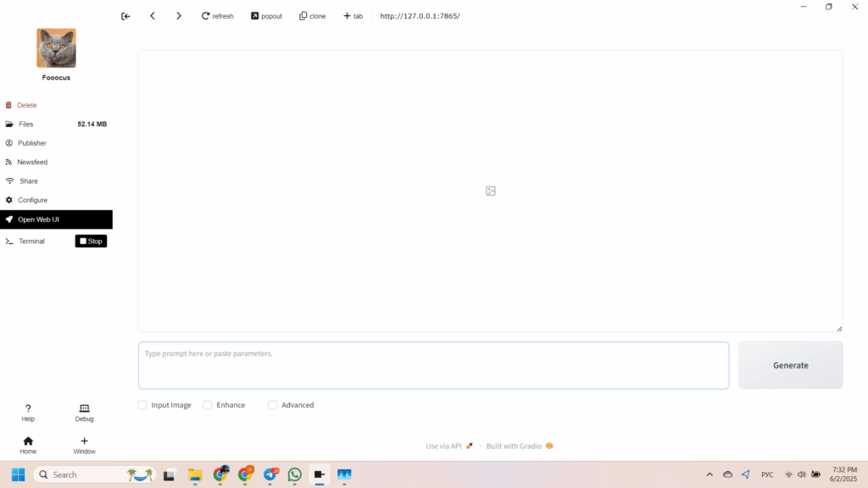Select Open Web UI in the sidebar
Screen dimensions: 868x488
coord(57,219)
